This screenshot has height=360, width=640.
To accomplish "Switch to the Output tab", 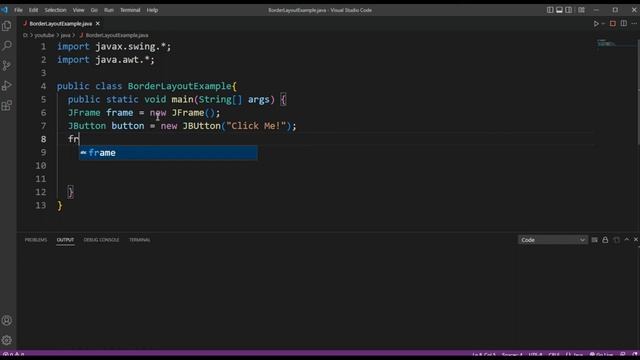I will point(65,240).
